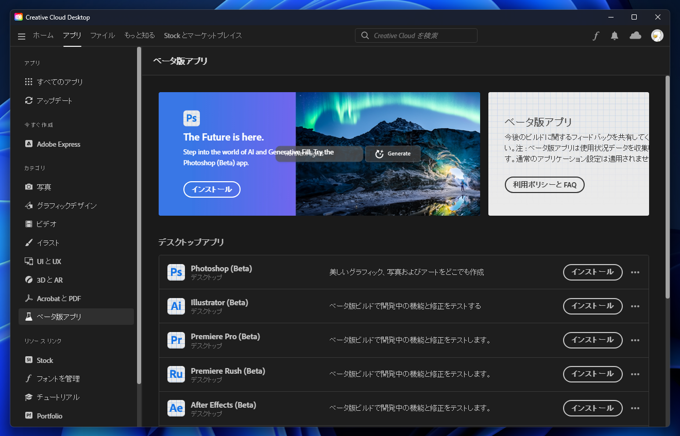
Task: Switch to the もっと知る tab
Action: (x=139, y=36)
